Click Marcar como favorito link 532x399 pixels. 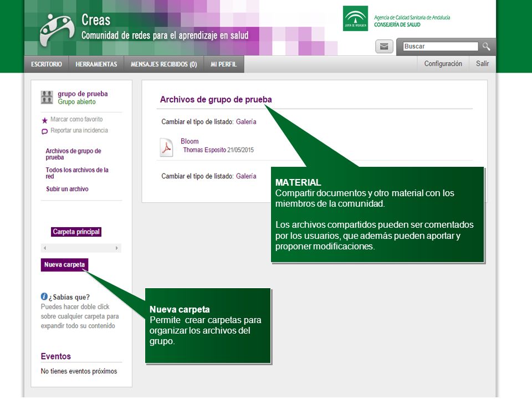click(76, 119)
